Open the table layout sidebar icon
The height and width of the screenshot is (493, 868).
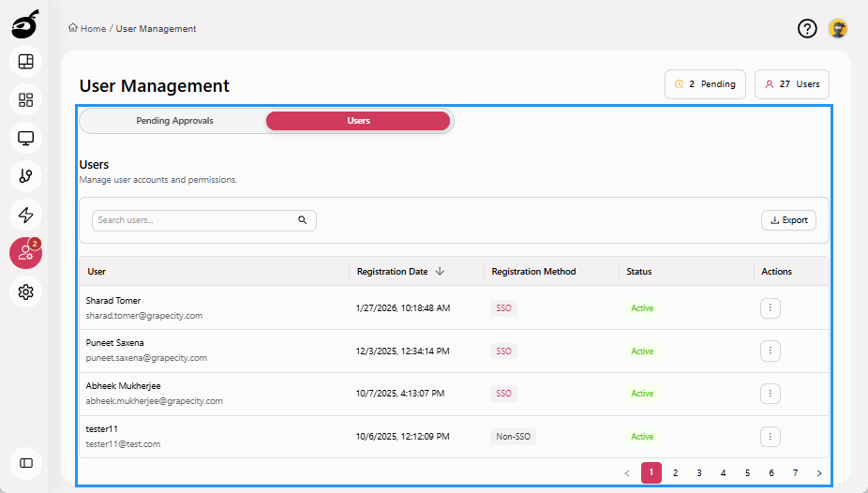tap(26, 62)
